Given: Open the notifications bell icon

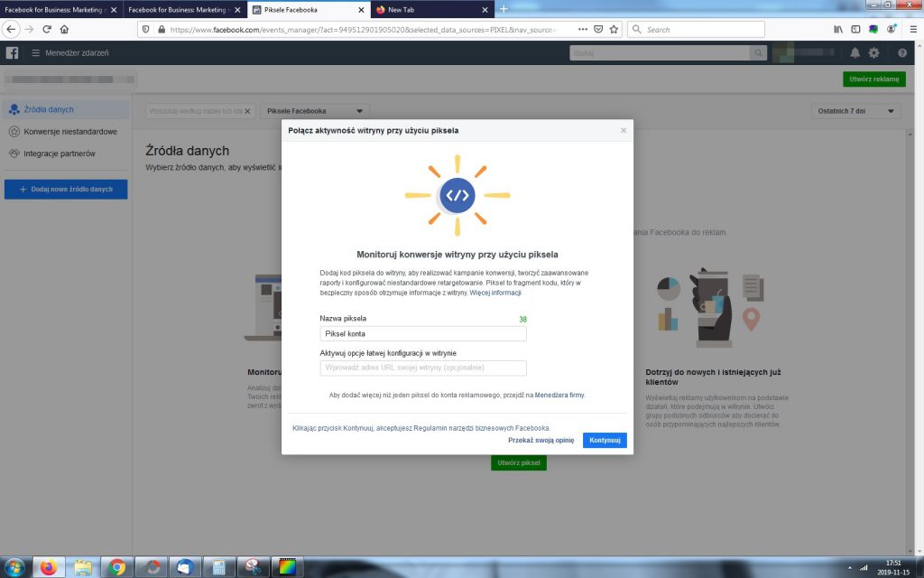Looking at the screenshot, I should click(x=855, y=53).
